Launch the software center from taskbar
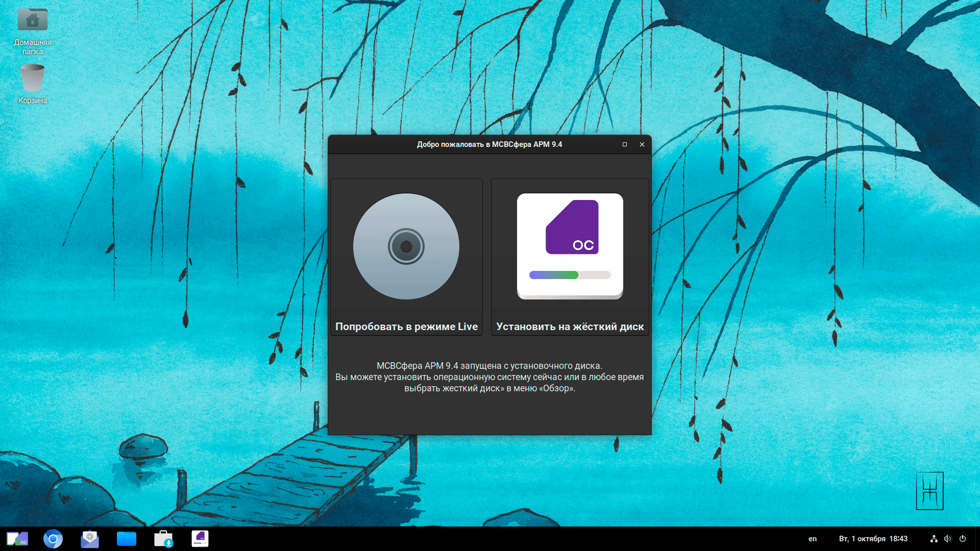This screenshot has height=551, width=980. (x=163, y=539)
